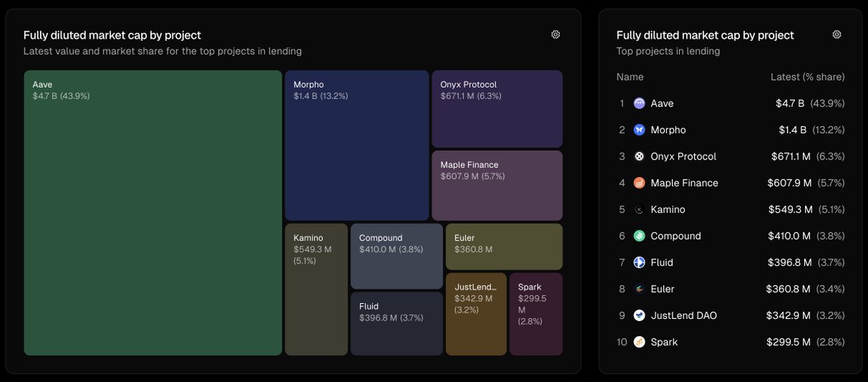Click the Spark icon in list
This screenshot has height=382, width=868.
pos(639,342)
